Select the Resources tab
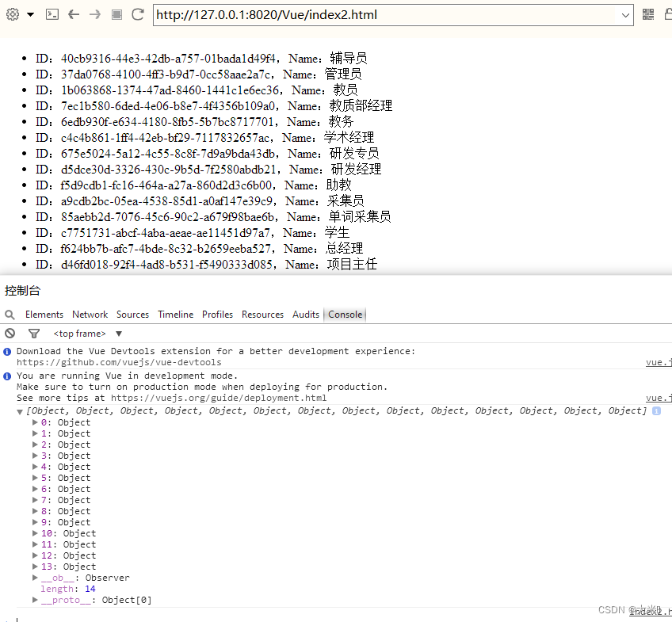The width and height of the screenshot is (672, 622). pyautogui.click(x=263, y=315)
